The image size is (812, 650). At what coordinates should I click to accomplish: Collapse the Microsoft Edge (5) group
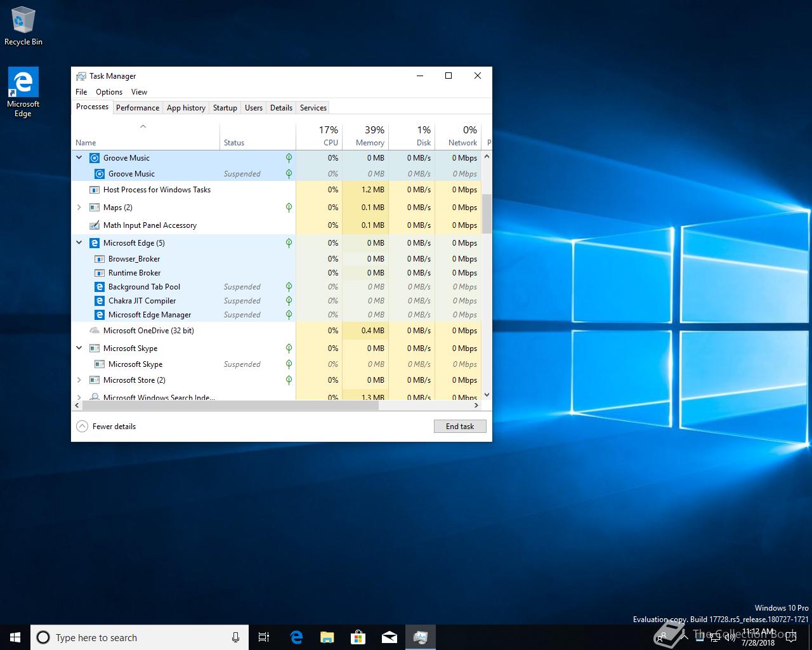coord(79,243)
